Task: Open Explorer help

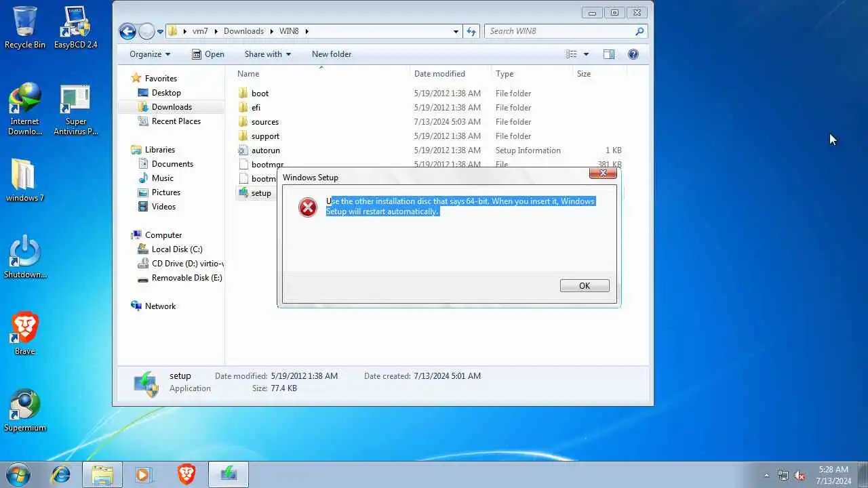Action: (x=633, y=54)
